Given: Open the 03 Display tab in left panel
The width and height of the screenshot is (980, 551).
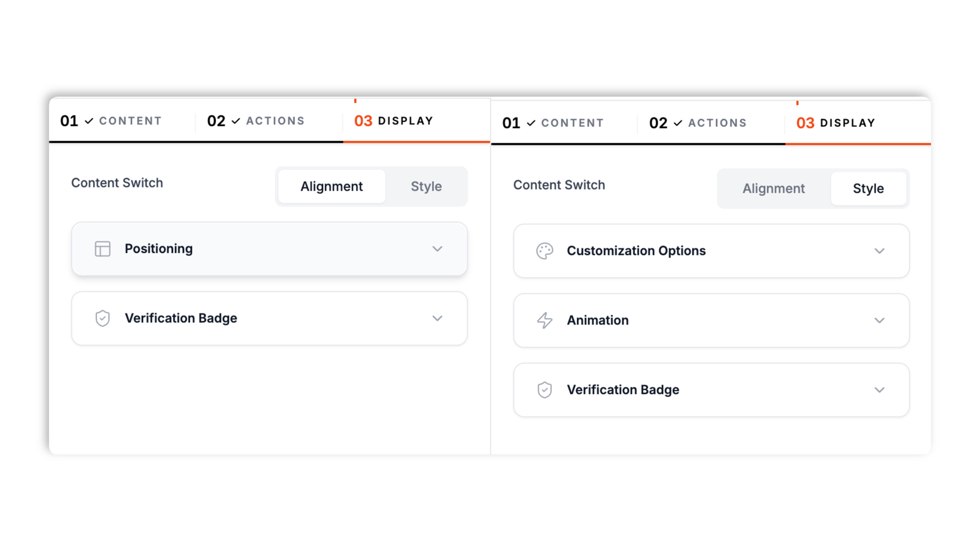Looking at the screenshot, I should [416, 121].
